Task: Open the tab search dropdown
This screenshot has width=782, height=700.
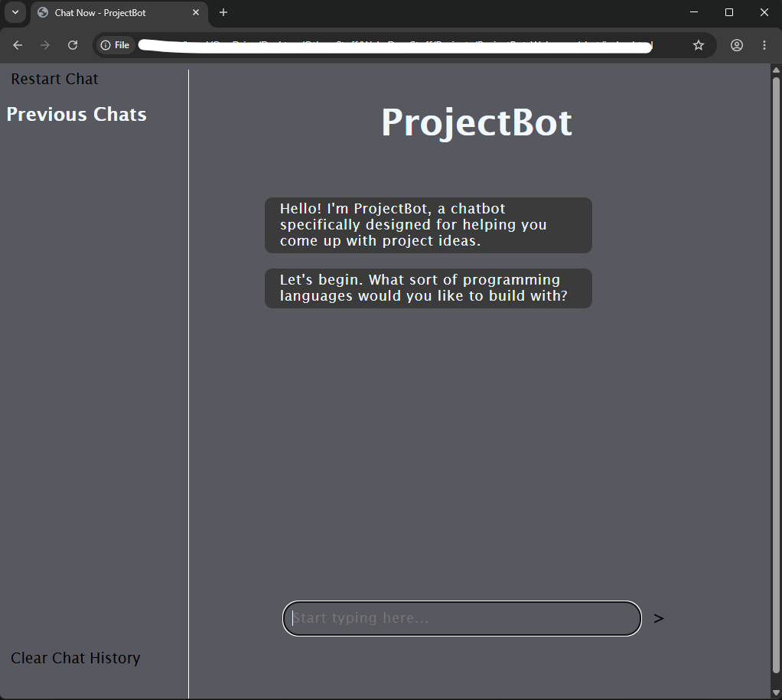Action: [15, 12]
